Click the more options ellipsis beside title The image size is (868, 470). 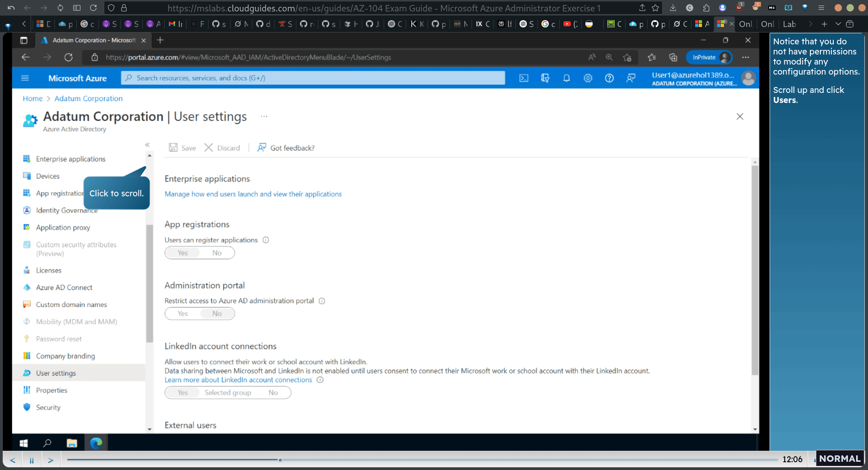pos(264,116)
